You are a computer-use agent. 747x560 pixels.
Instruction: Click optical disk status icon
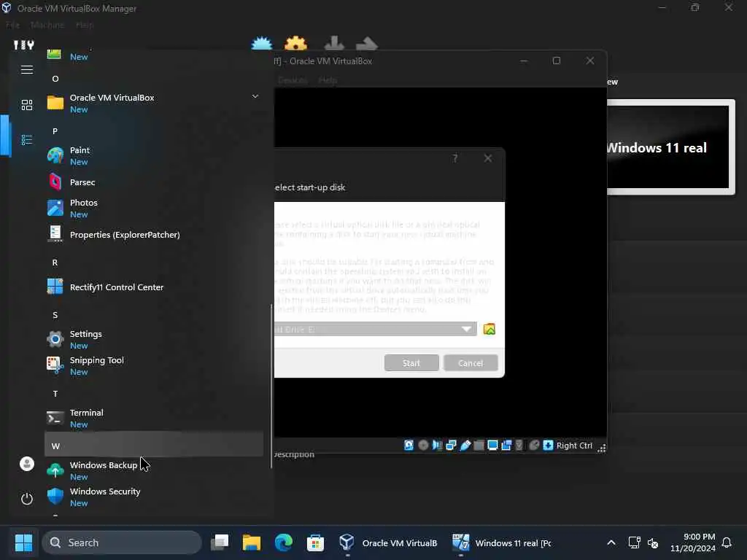point(423,446)
